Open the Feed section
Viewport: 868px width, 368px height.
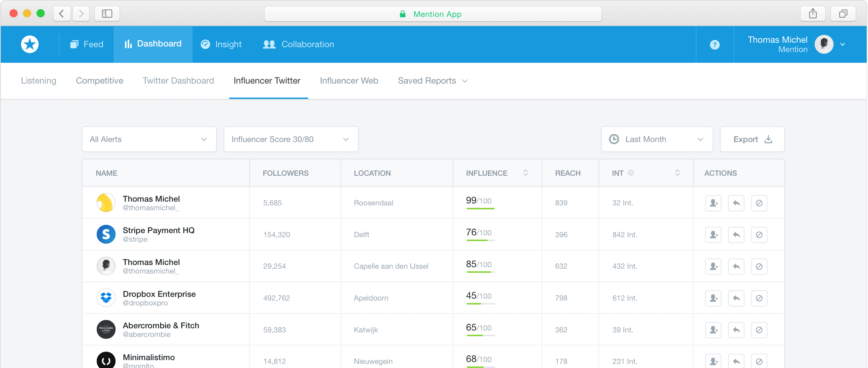(87, 44)
